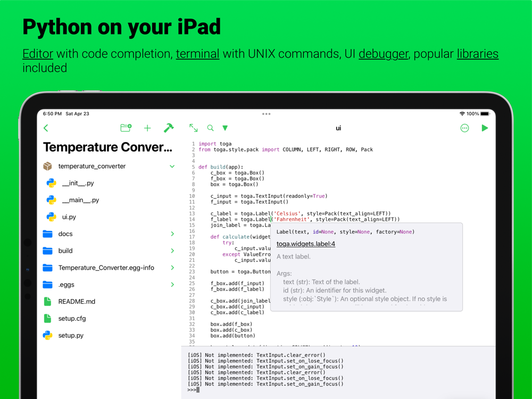532x399 pixels.
Task: Click the Python icon beside __main__.py
Action: (51, 200)
